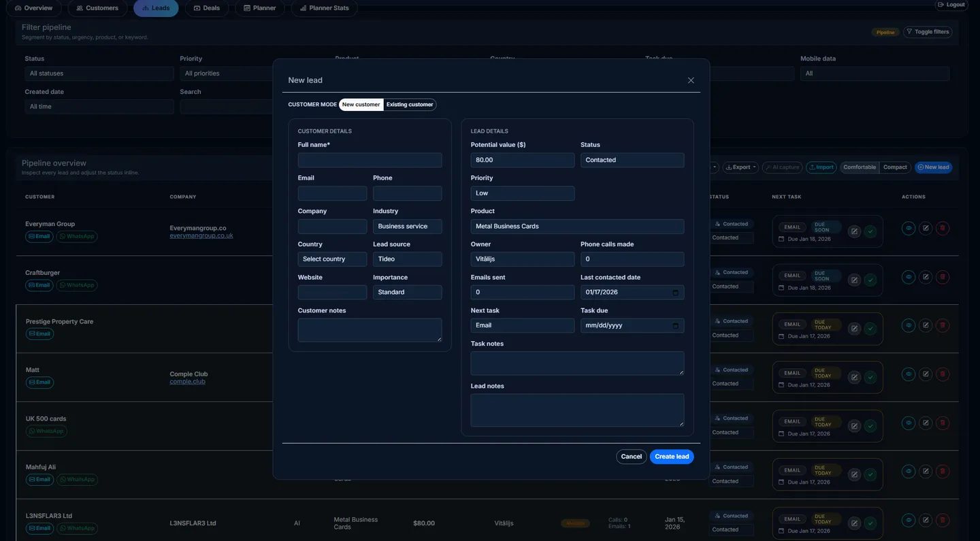The image size is (980, 541).
Task: Delete the Mahfuj Ali lead
Action: 942,472
